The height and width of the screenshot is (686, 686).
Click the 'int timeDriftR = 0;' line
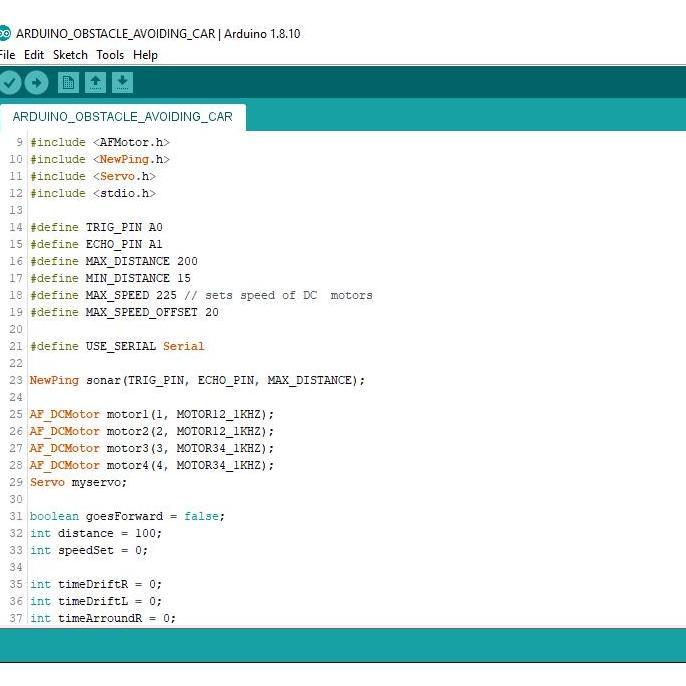96,585
